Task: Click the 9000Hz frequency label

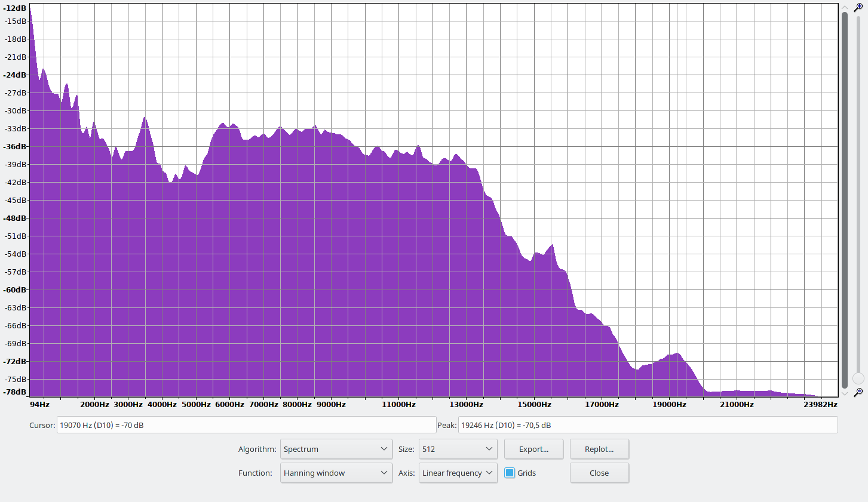Action: point(331,404)
